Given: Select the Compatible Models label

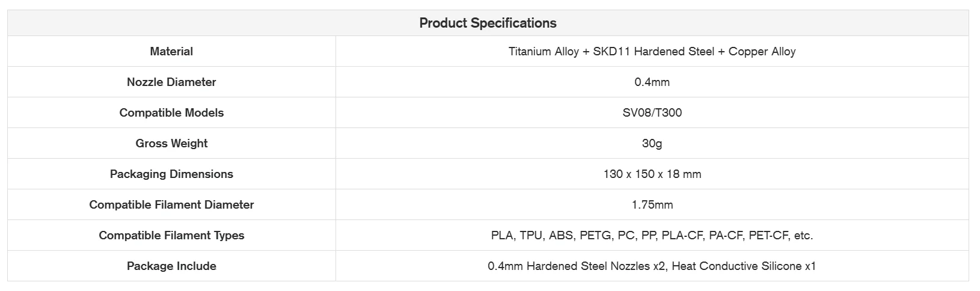Looking at the screenshot, I should click(171, 113).
